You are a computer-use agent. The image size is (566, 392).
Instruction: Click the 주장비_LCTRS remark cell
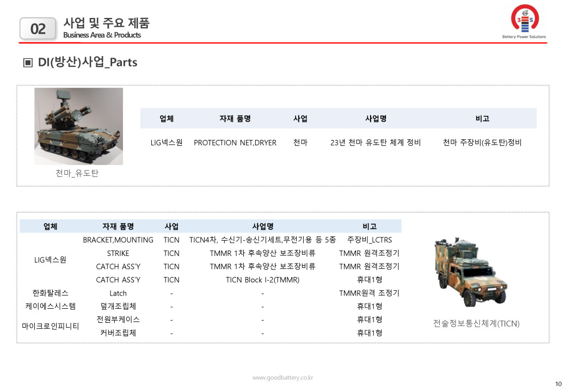click(369, 240)
